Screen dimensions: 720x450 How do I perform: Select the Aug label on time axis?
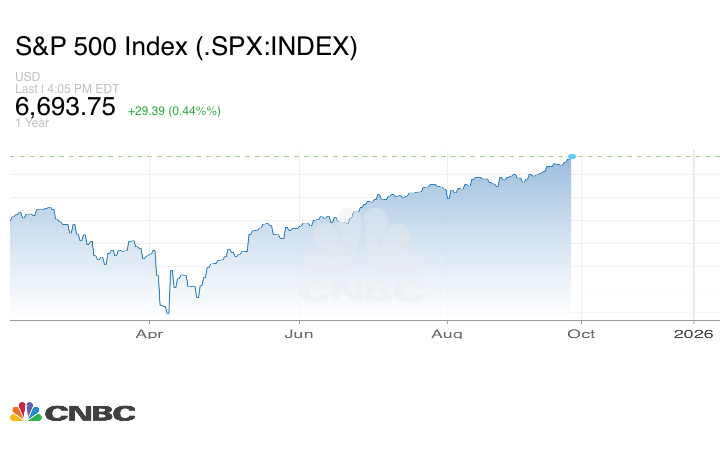(449, 333)
